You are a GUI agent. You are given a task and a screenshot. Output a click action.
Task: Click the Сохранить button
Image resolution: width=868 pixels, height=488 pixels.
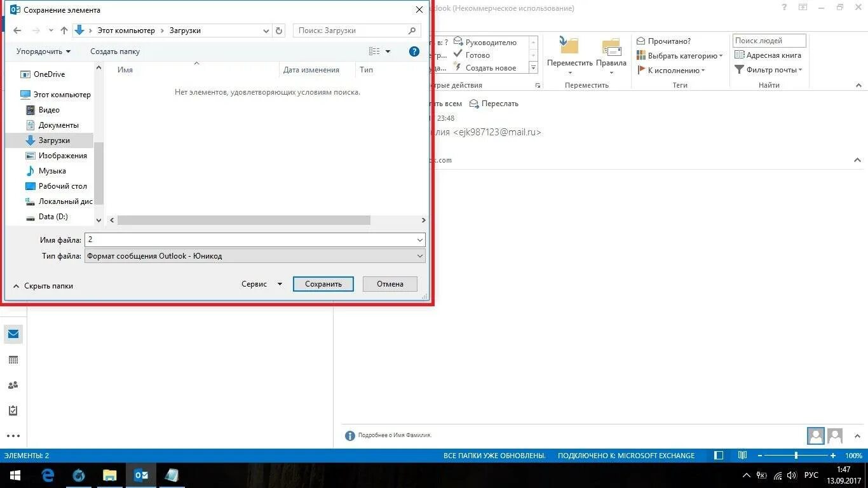pos(323,284)
